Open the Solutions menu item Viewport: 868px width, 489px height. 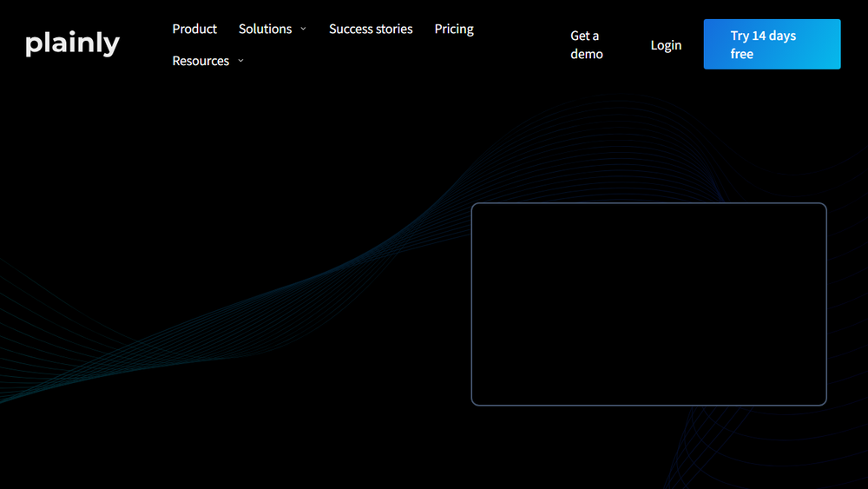pyautogui.click(x=265, y=29)
